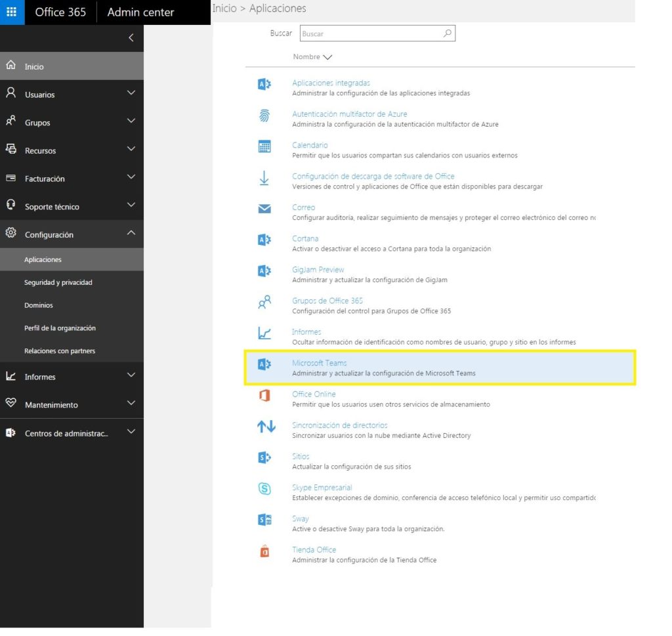Click the Mantenimiento heart icon
The image size is (672, 636).
[x=10, y=403]
